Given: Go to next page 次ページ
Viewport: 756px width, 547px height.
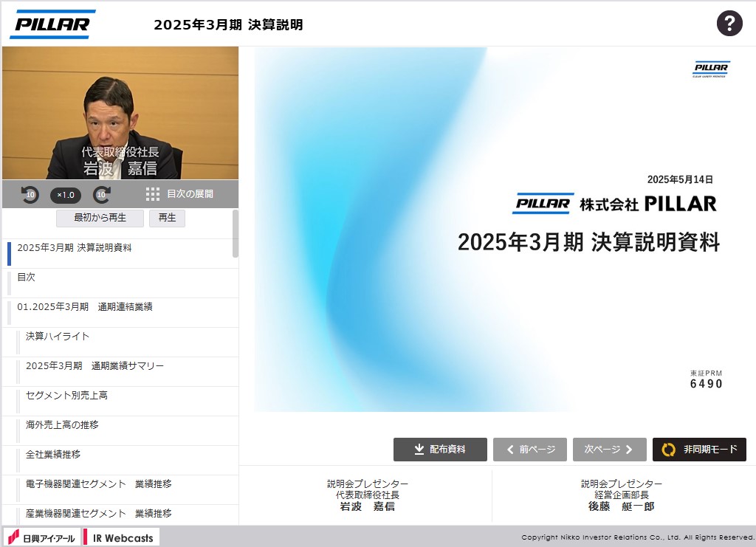Looking at the screenshot, I should pyautogui.click(x=609, y=449).
